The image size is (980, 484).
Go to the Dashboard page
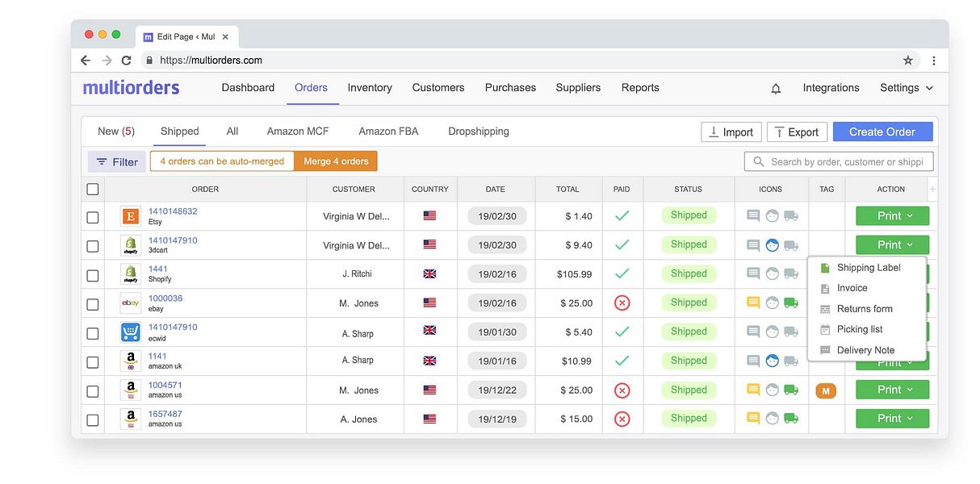[248, 87]
